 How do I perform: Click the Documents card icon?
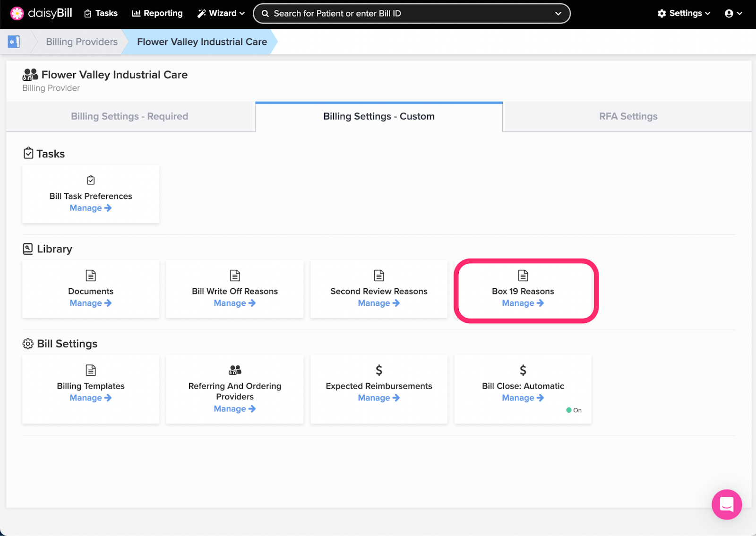coord(91,275)
